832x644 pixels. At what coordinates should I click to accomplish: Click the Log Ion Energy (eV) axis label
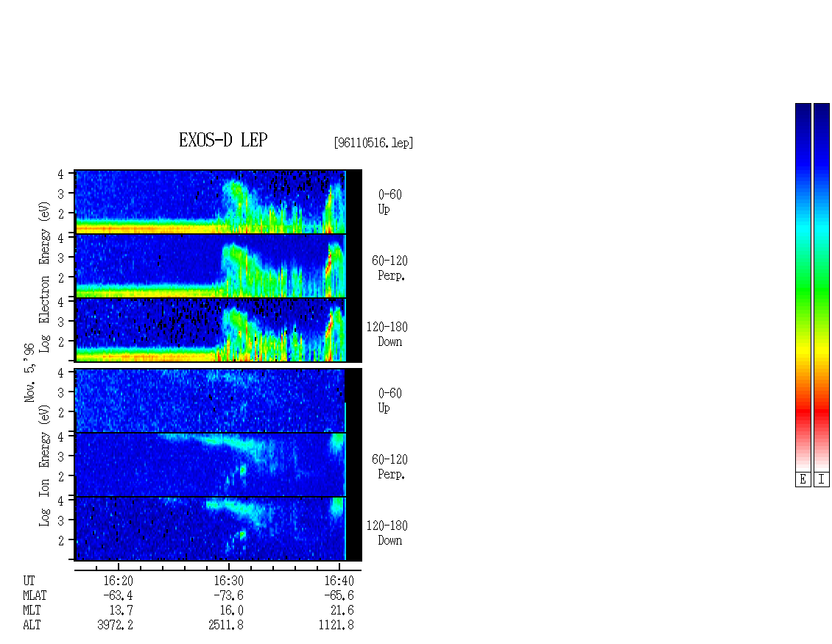tap(44, 465)
